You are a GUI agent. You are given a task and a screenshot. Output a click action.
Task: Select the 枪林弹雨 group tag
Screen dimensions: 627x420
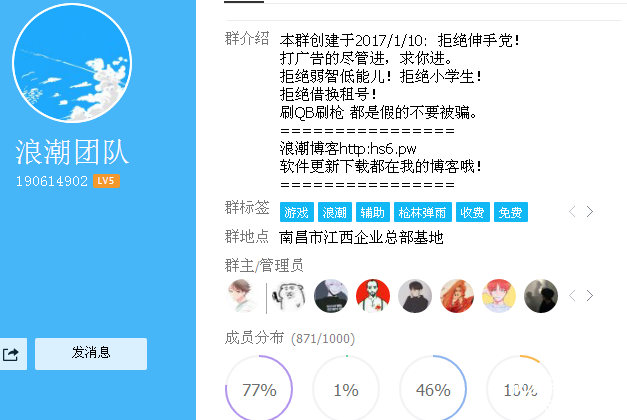423,212
